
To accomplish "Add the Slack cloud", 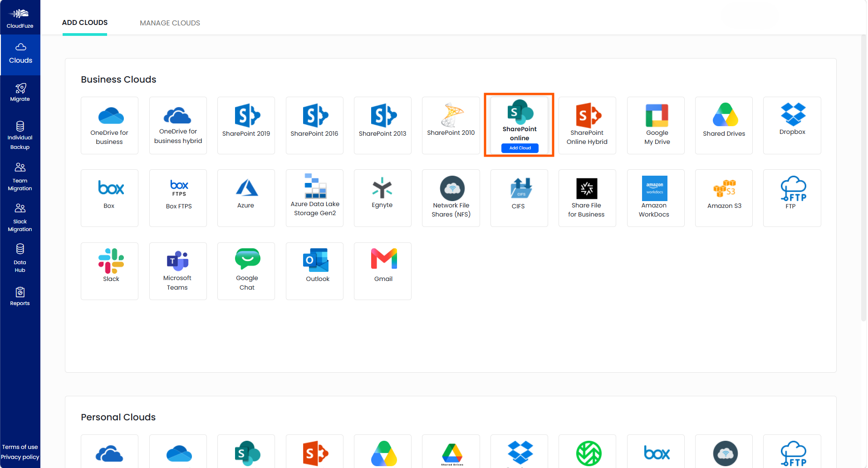I will (109, 271).
